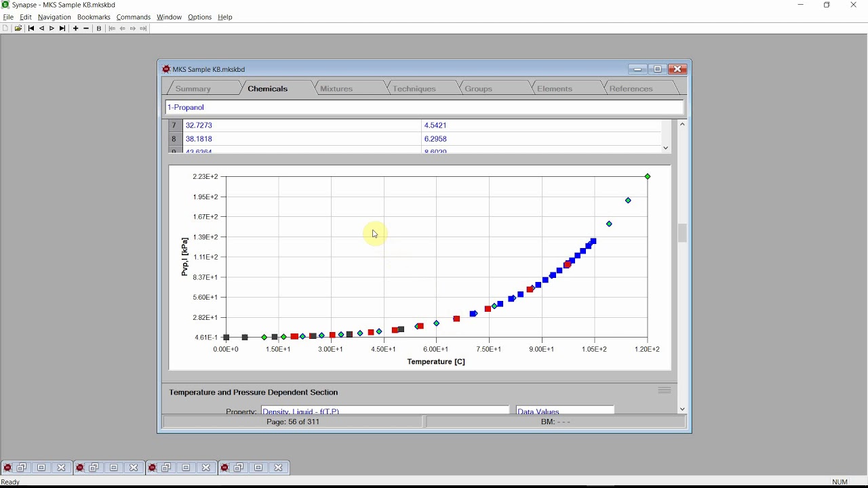
Task: Jump to the first page
Action: click(x=31, y=28)
